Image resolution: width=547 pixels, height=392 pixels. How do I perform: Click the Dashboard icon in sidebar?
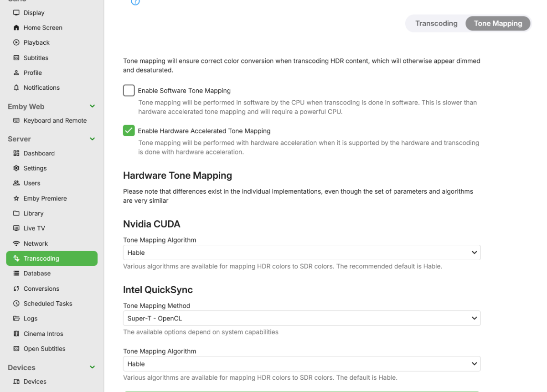click(16, 153)
